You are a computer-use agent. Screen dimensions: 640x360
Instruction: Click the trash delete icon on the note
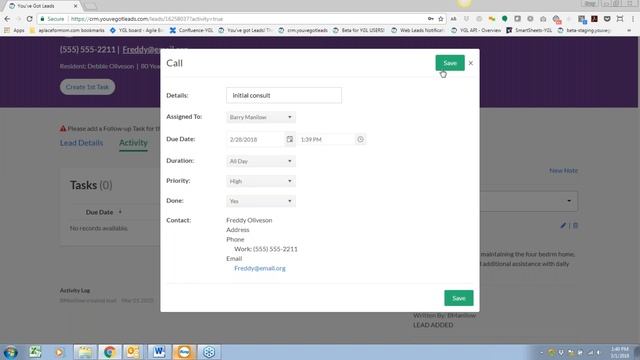[575, 225]
